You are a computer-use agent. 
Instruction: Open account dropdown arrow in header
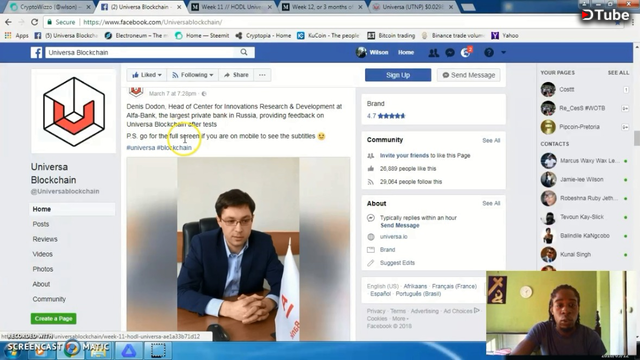[503, 53]
